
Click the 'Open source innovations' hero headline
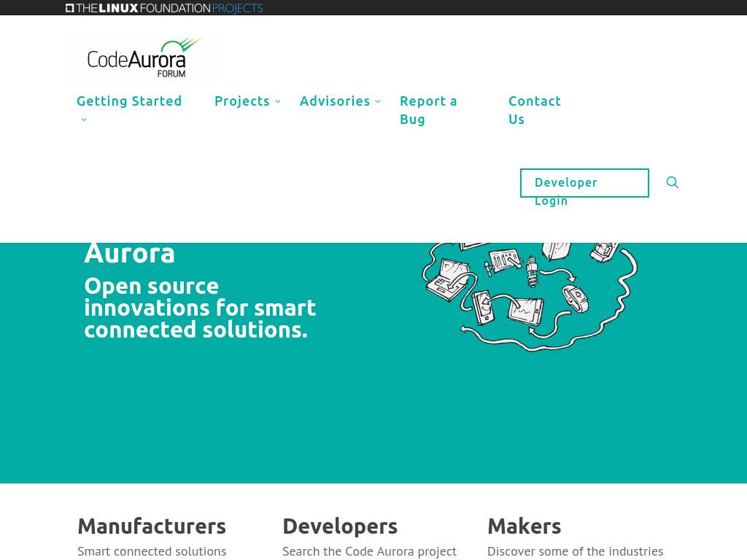200,308
